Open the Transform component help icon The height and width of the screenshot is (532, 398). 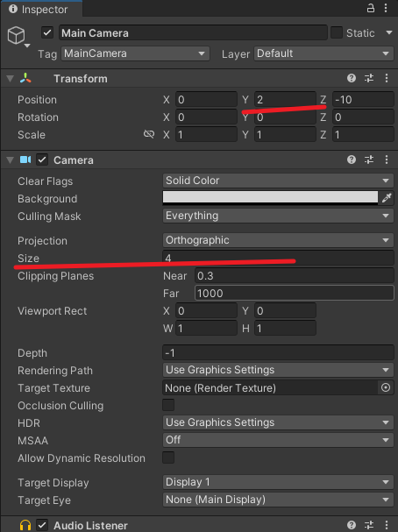click(352, 78)
